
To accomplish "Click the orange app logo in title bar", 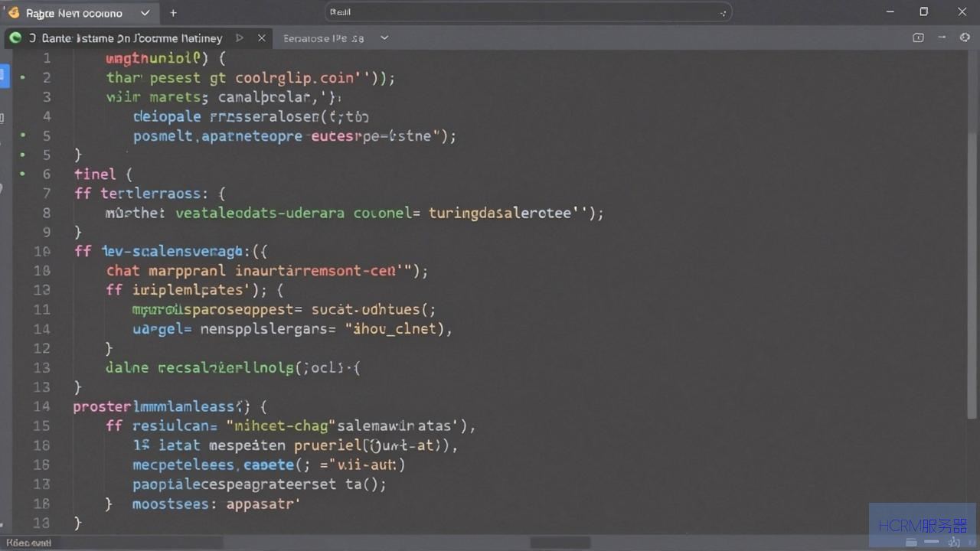I will pos(13,12).
